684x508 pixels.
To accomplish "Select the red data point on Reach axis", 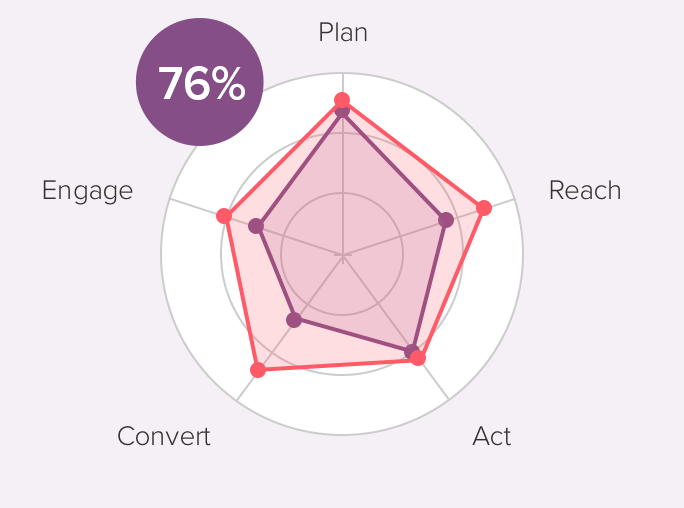I will tap(484, 208).
